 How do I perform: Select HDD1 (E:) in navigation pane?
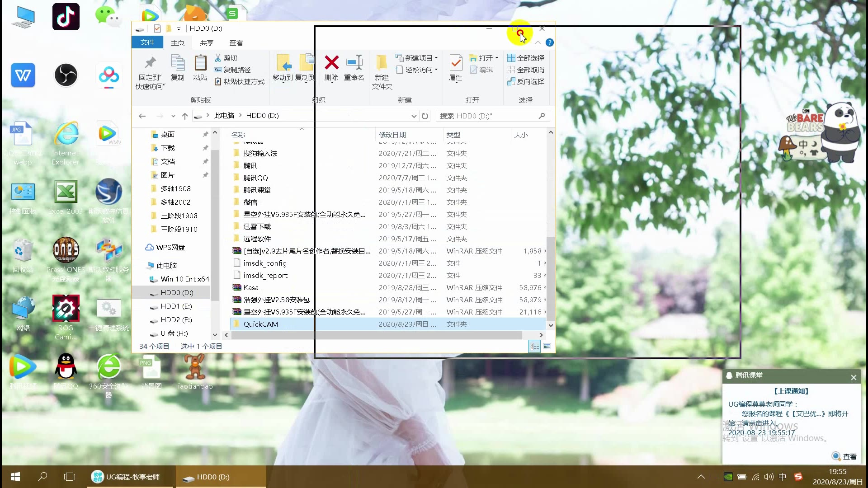[176, 306]
